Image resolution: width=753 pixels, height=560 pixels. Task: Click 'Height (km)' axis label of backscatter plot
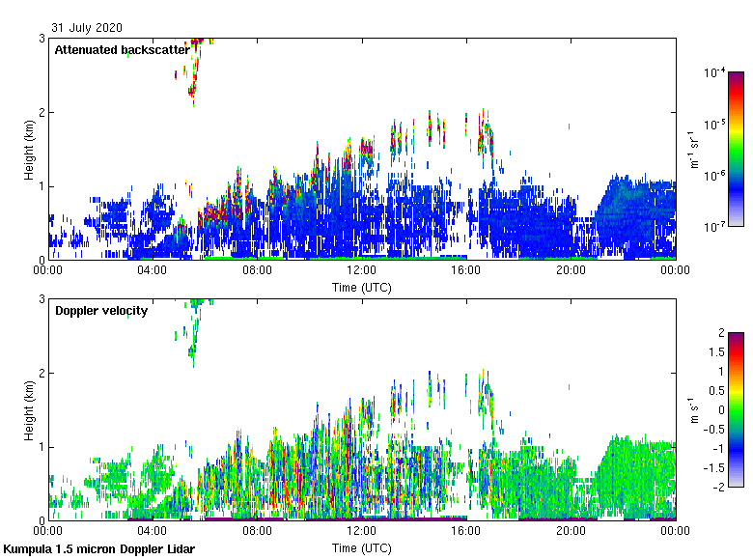pos(29,150)
